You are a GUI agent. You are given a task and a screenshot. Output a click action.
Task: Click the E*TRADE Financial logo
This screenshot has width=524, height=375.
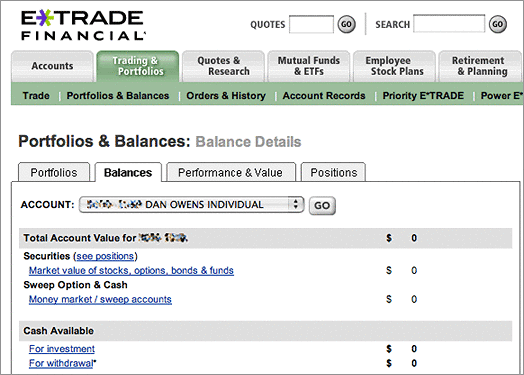pyautogui.click(x=83, y=25)
